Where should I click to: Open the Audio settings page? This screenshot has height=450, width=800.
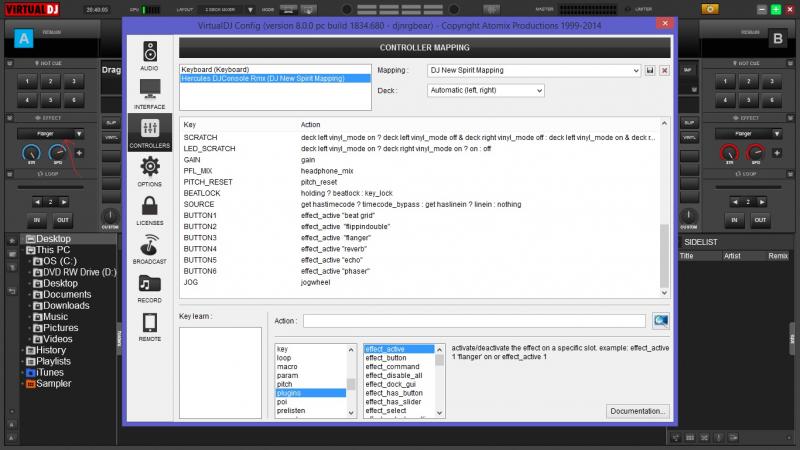(149, 56)
